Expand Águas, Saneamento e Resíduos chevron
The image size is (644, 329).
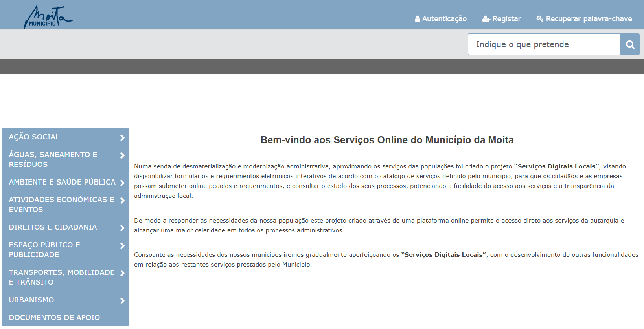point(122,155)
